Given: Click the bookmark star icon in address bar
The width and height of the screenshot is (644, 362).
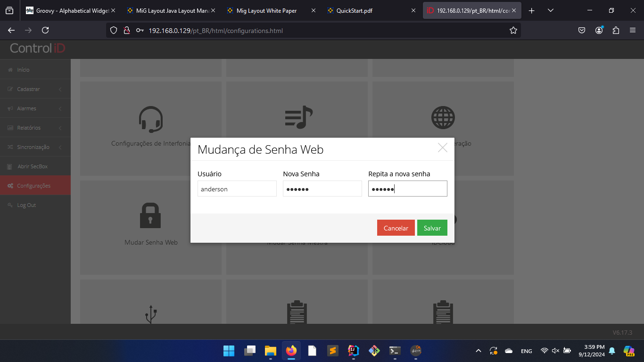Looking at the screenshot, I should tap(513, 31).
